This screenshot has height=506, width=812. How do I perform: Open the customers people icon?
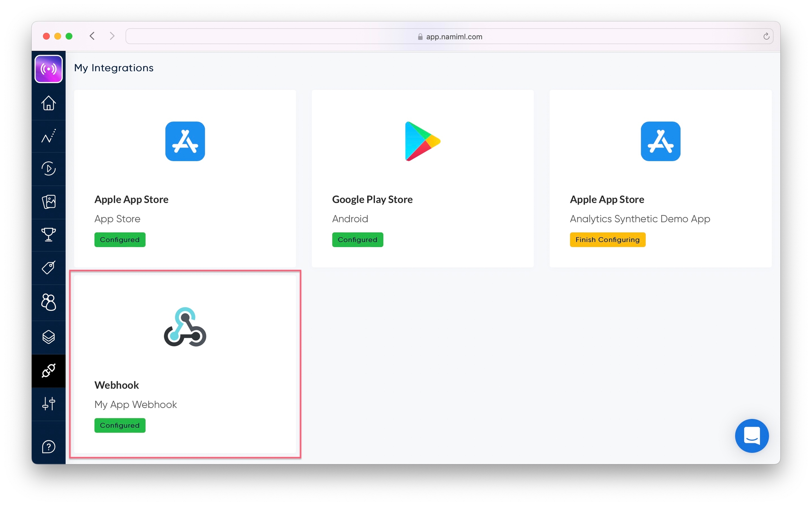tap(49, 302)
